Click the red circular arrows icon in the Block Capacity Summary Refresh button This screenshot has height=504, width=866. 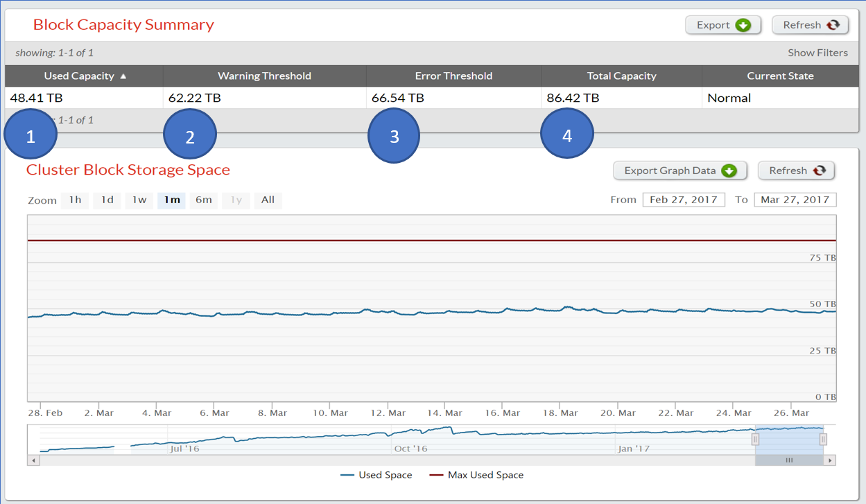(832, 25)
